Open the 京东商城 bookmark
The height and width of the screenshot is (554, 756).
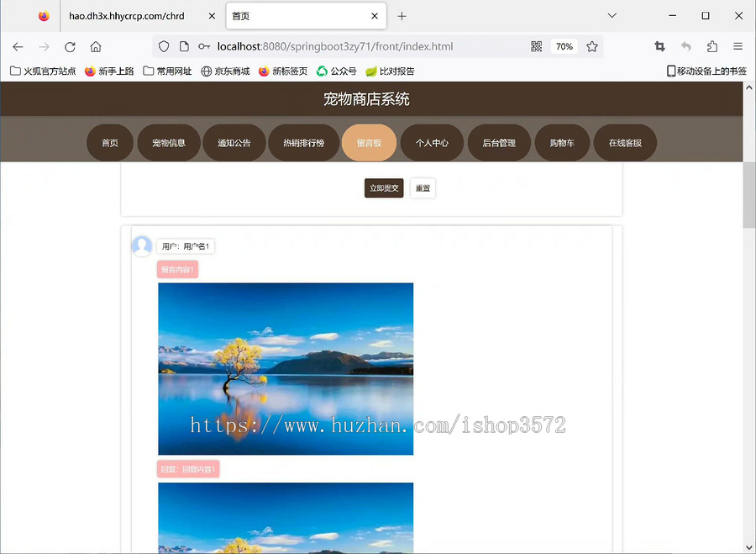coord(225,71)
